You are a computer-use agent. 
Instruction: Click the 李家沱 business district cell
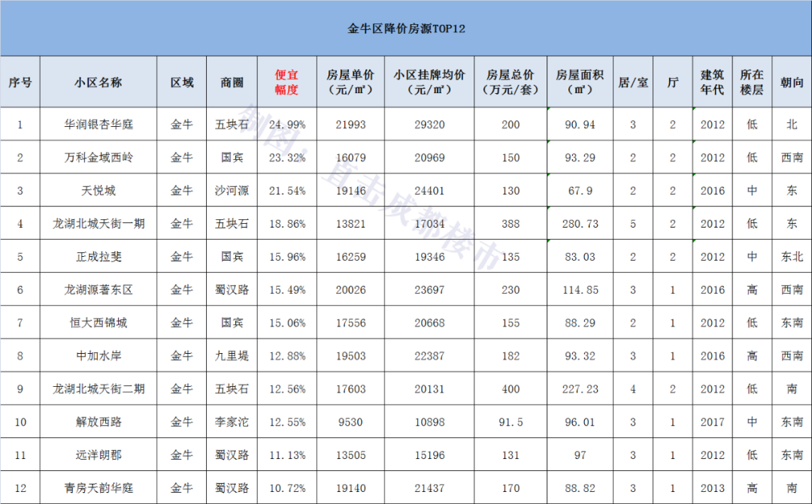pos(232,422)
